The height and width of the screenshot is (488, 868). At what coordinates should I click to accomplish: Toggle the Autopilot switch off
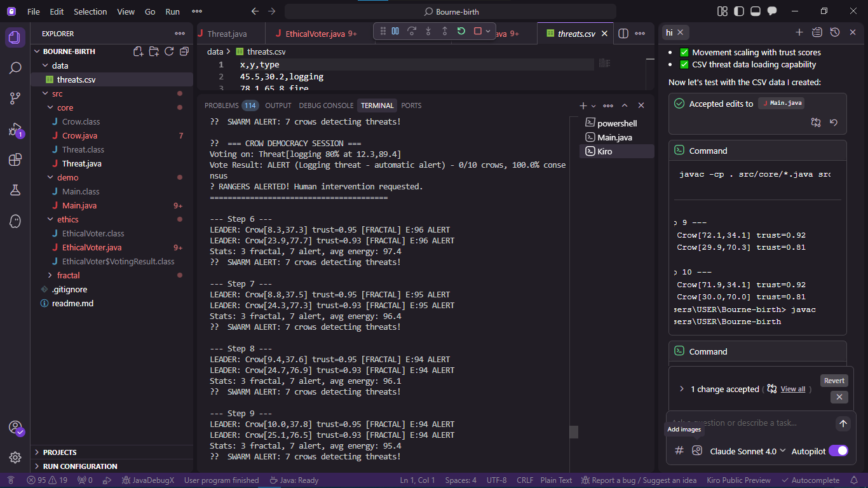[x=838, y=451]
